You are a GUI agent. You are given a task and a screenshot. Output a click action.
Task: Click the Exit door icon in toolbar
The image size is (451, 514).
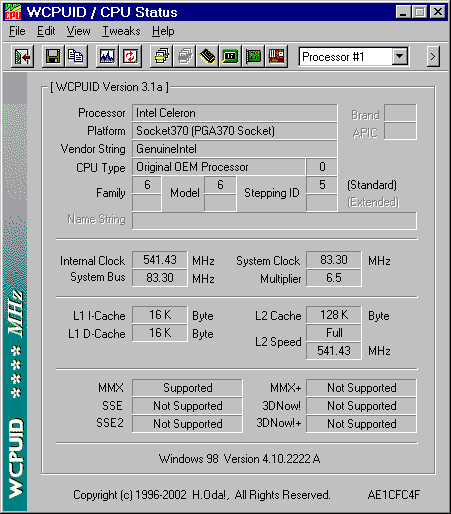(x=22, y=57)
